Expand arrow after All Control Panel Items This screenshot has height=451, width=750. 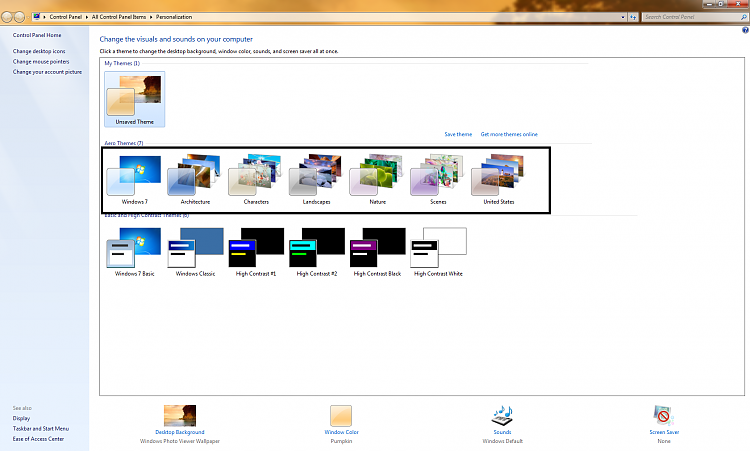[x=151, y=17]
